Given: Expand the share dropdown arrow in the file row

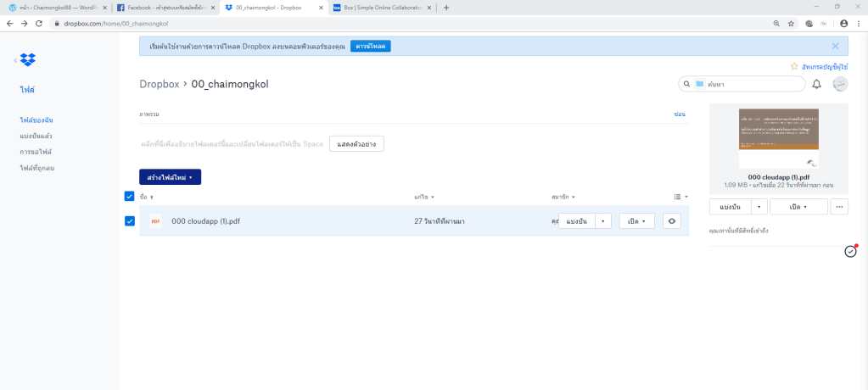Looking at the screenshot, I should (x=602, y=221).
